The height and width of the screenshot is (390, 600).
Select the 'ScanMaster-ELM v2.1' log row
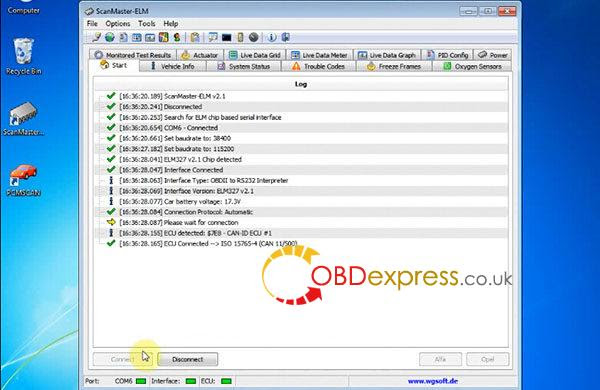[301, 96]
